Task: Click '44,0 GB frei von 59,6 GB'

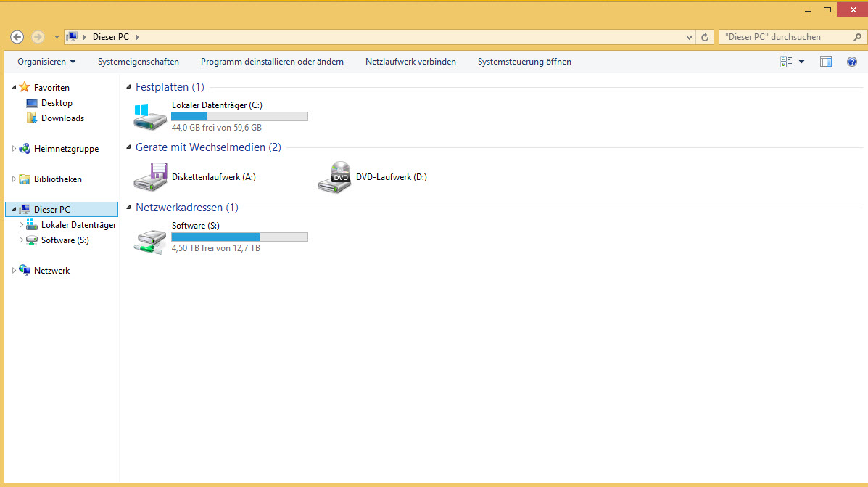Action: click(216, 128)
